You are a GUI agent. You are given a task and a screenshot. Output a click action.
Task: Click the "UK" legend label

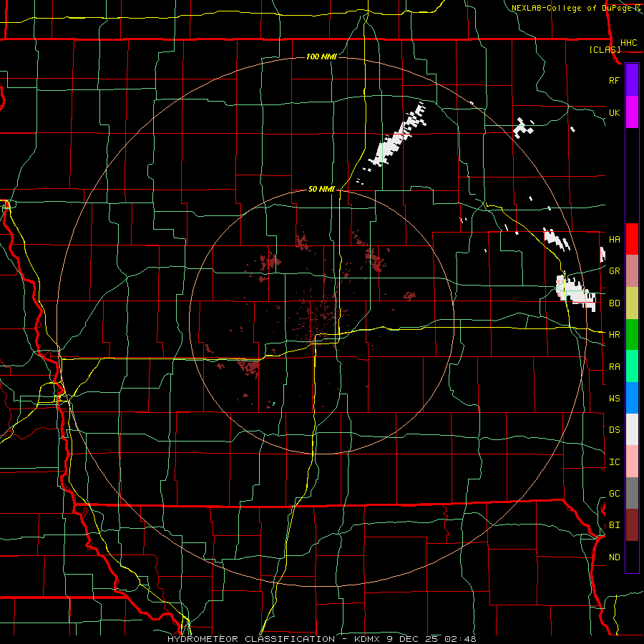point(614,112)
